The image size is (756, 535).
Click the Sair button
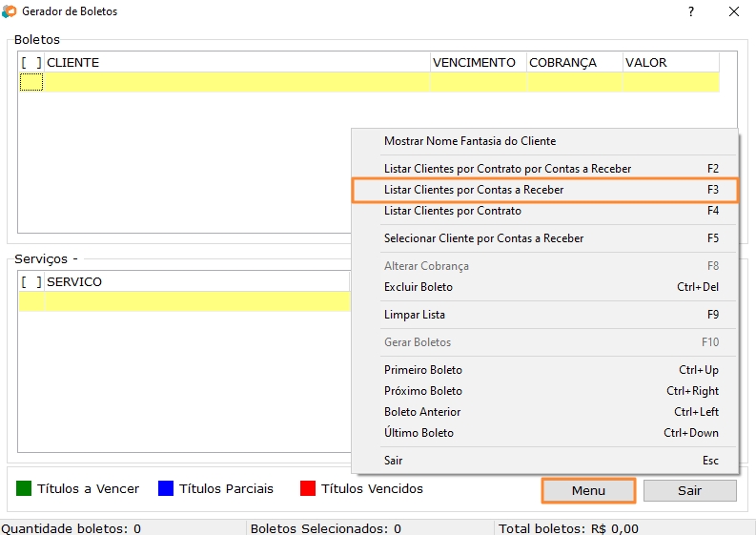pos(690,490)
